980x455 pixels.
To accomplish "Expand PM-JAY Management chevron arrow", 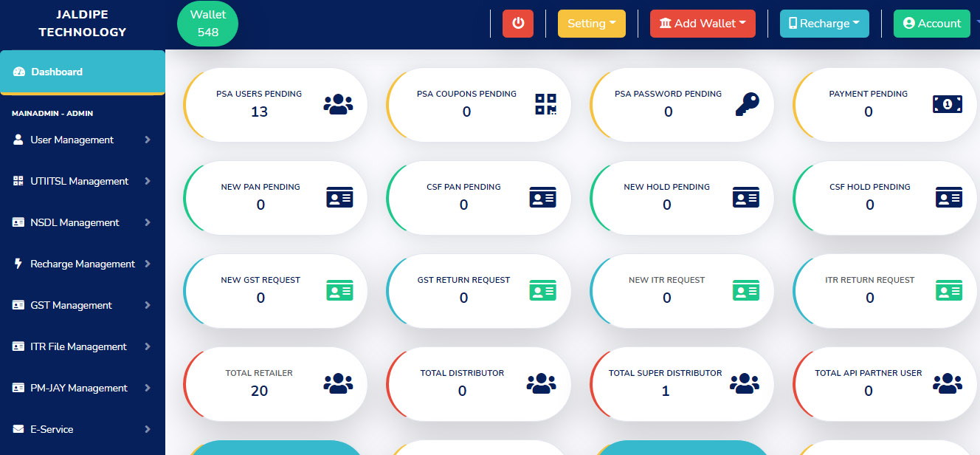I will (x=148, y=388).
